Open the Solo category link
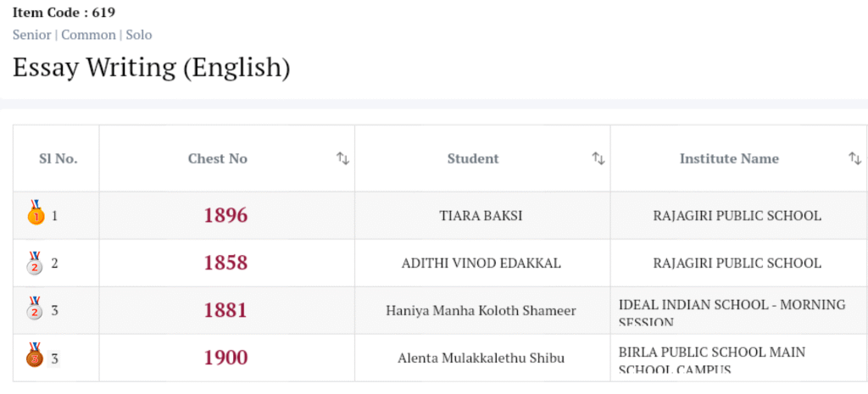This screenshot has width=868, height=394. (x=139, y=35)
